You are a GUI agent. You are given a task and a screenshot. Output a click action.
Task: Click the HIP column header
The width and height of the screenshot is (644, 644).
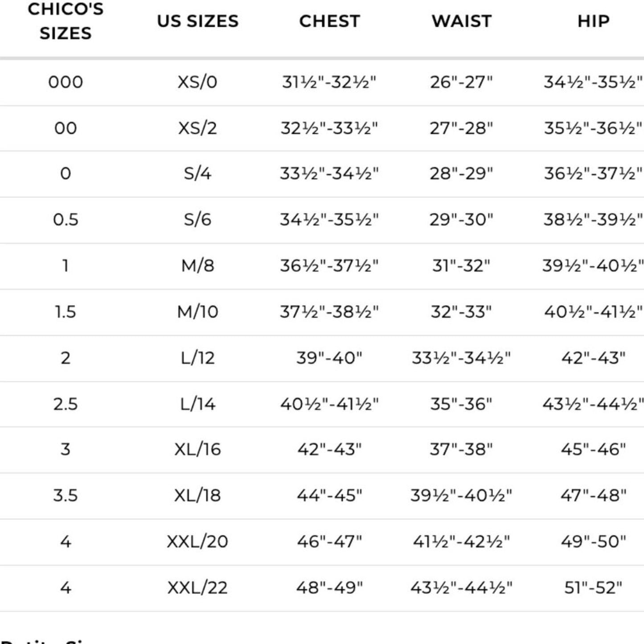[593, 21]
